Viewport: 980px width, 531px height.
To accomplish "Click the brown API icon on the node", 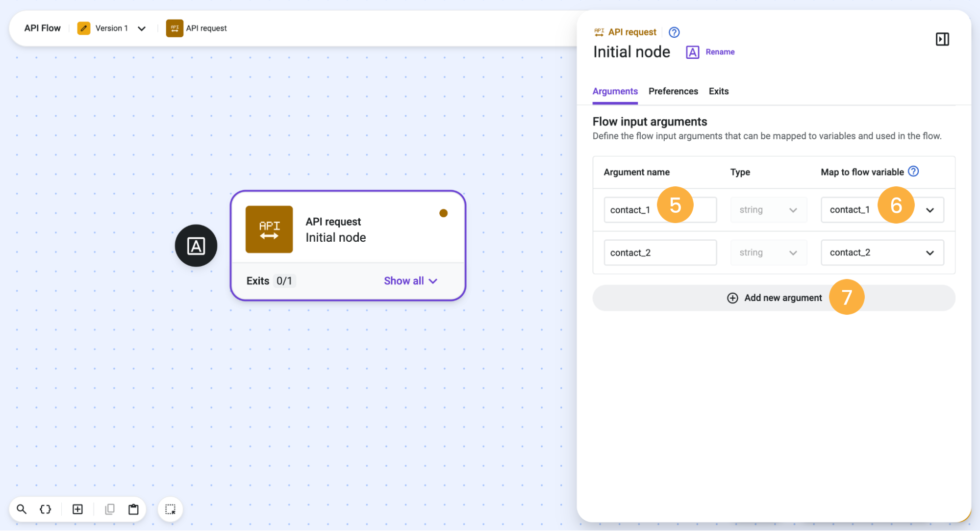I will (x=269, y=229).
